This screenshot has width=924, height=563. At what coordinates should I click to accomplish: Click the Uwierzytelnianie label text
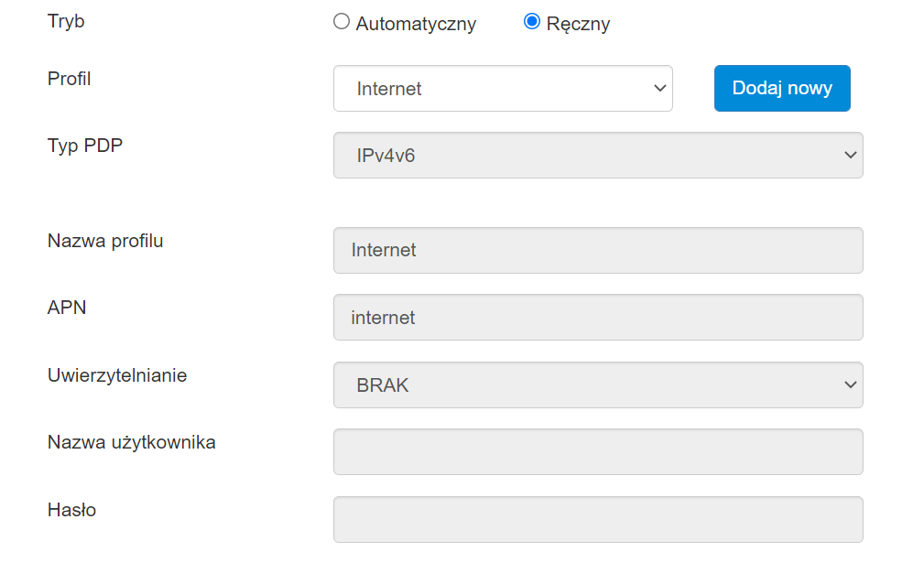pyautogui.click(x=117, y=375)
